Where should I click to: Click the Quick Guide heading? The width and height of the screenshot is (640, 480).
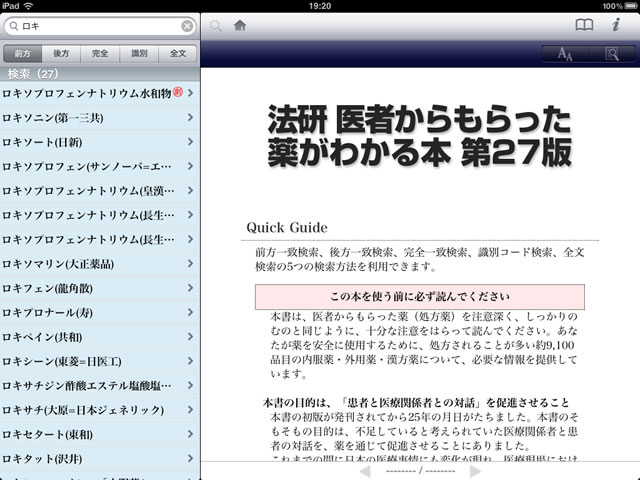287,227
